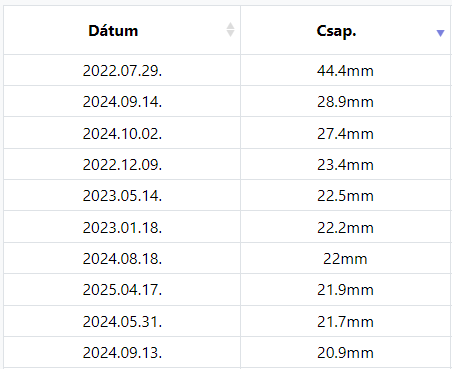452x369 pixels.
Task: Click the 28.9mm value cell
Action: tap(345, 102)
